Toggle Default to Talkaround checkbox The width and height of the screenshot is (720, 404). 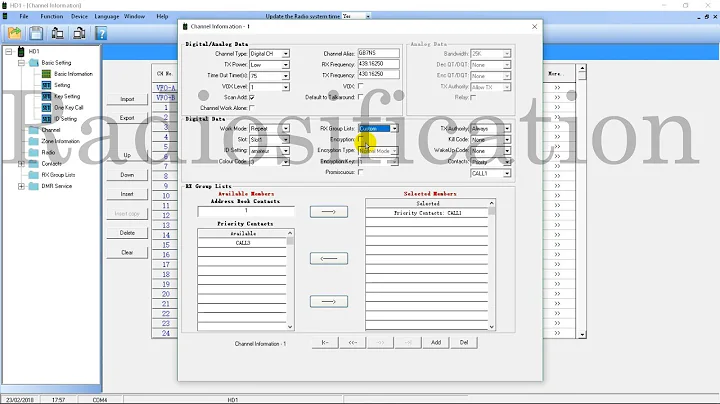point(360,97)
